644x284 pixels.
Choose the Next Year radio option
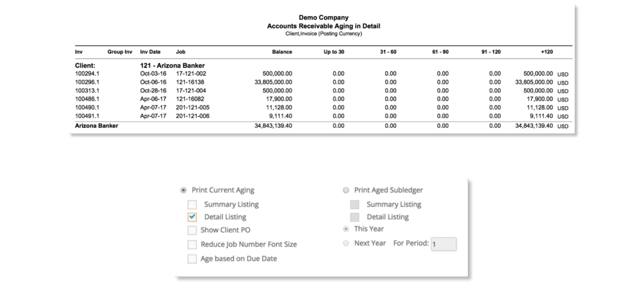[346, 243]
